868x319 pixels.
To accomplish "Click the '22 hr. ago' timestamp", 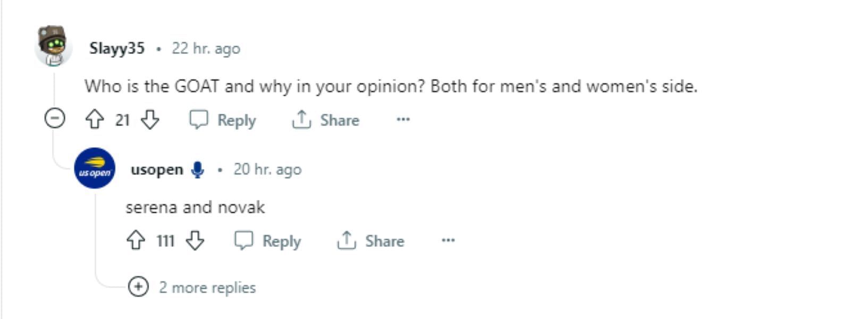I will (x=206, y=48).
